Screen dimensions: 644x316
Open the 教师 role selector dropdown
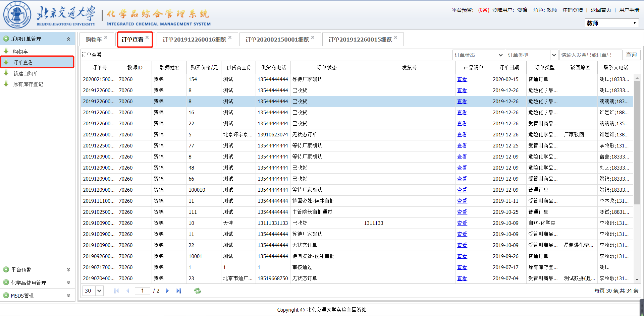611,23
